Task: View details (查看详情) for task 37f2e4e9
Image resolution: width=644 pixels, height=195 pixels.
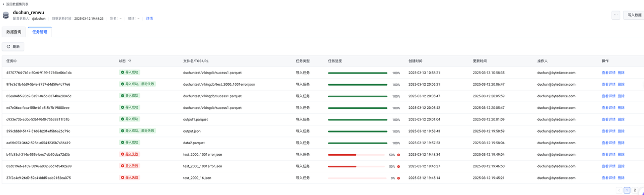Action: tap(608, 178)
